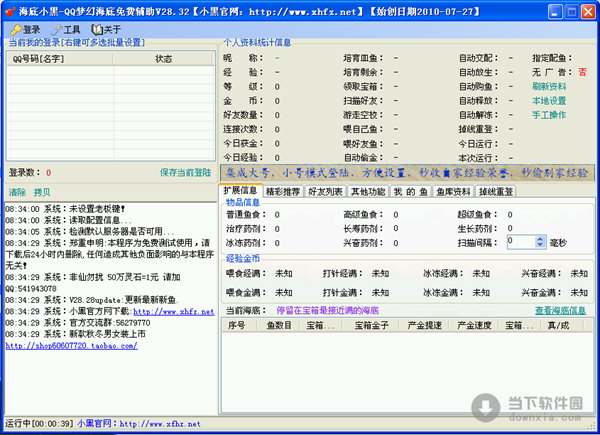The image size is (600, 435).
Task: Increase the 扫描间隔 spinner value
Action: coord(540,239)
